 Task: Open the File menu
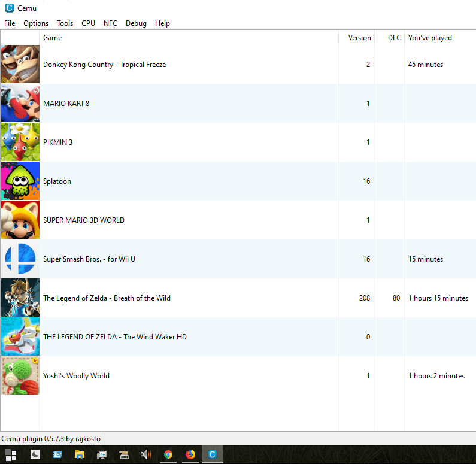coord(10,23)
